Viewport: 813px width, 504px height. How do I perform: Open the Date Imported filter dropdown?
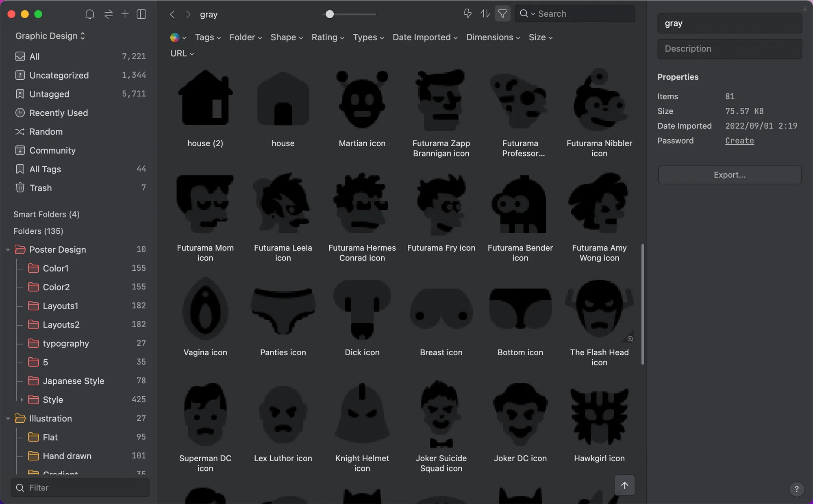pyautogui.click(x=425, y=37)
